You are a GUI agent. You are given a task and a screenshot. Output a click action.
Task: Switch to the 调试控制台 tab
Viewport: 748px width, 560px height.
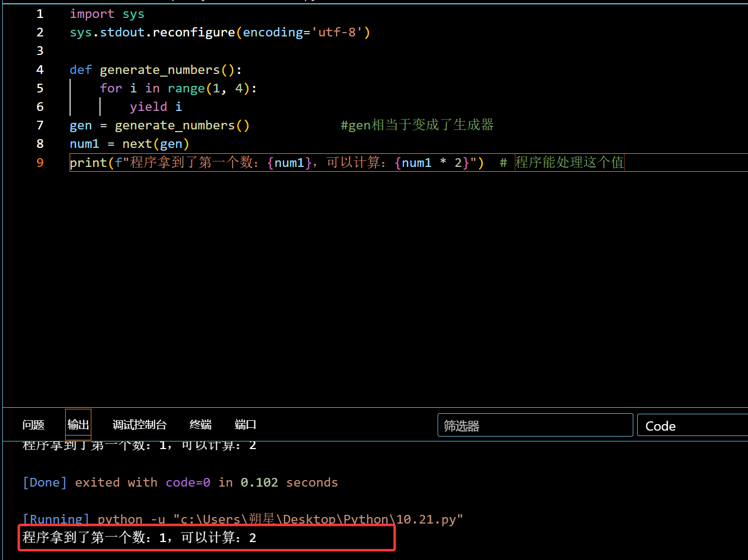coord(139,425)
